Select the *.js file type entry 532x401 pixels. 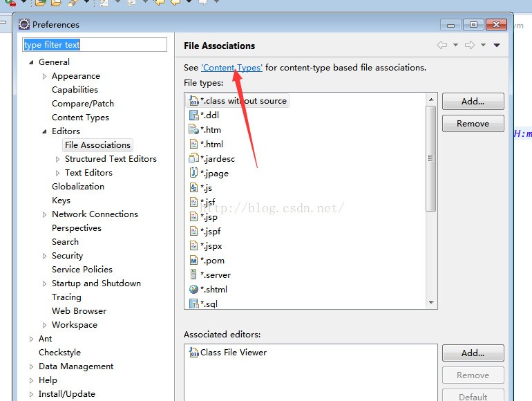206,188
